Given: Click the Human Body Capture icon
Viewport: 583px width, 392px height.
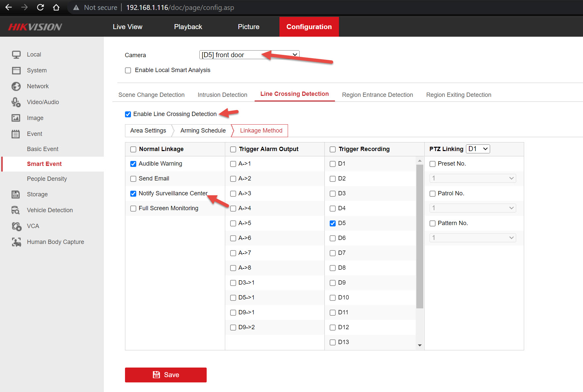Looking at the screenshot, I should 16,242.
